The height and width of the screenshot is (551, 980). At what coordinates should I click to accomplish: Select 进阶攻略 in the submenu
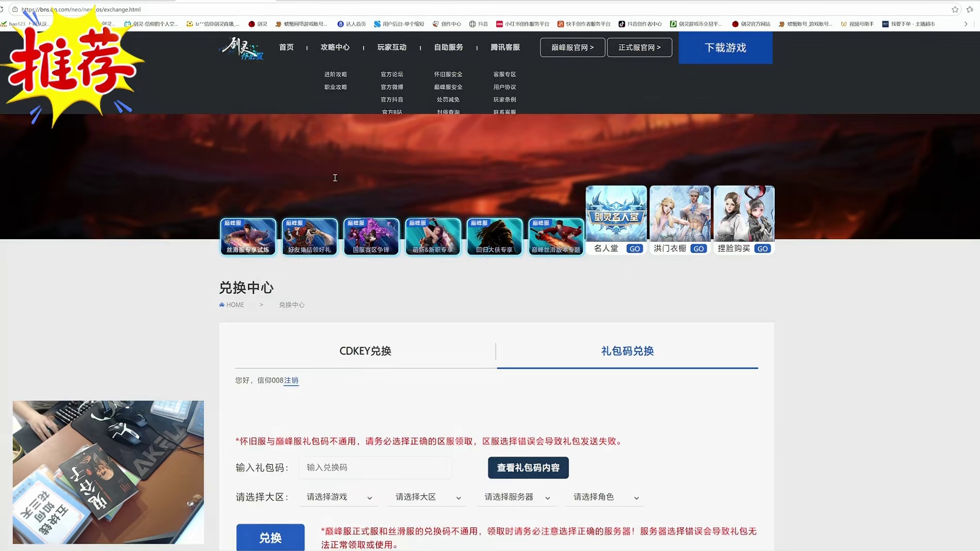[335, 74]
